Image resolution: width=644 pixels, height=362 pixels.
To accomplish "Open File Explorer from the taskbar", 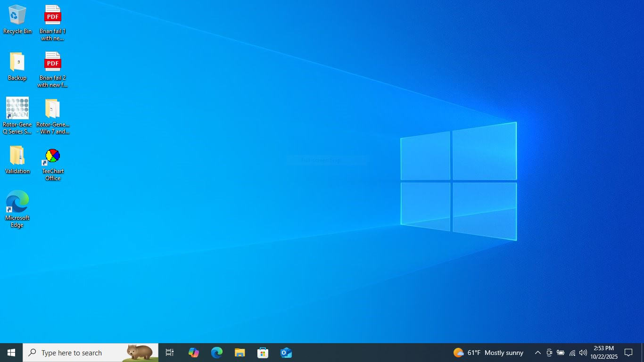I will [x=240, y=353].
